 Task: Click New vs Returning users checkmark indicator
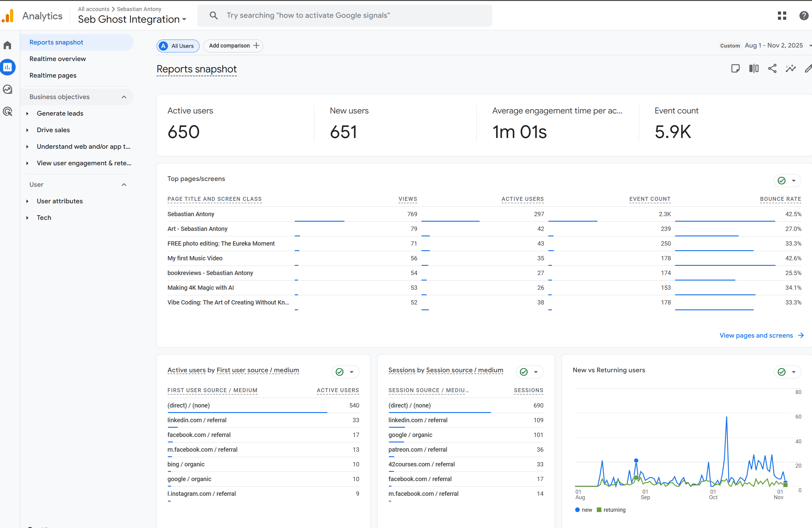(x=782, y=372)
